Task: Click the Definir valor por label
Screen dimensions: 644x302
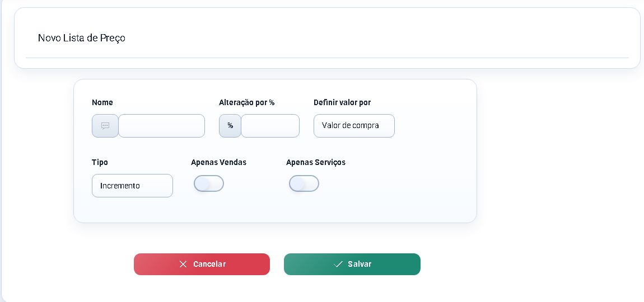Action: (x=342, y=102)
